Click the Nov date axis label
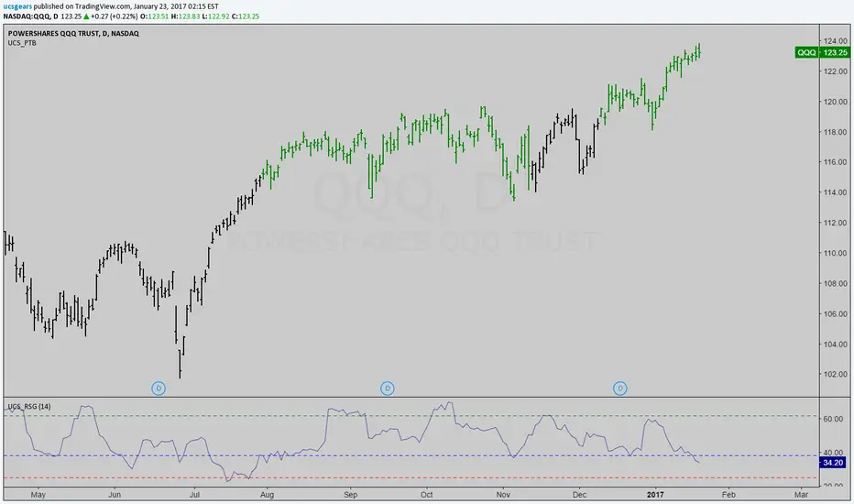 tap(503, 495)
